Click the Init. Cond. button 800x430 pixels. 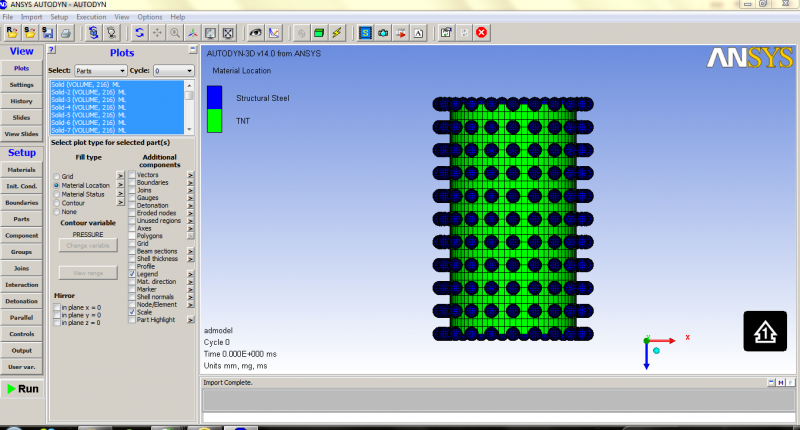(21, 186)
